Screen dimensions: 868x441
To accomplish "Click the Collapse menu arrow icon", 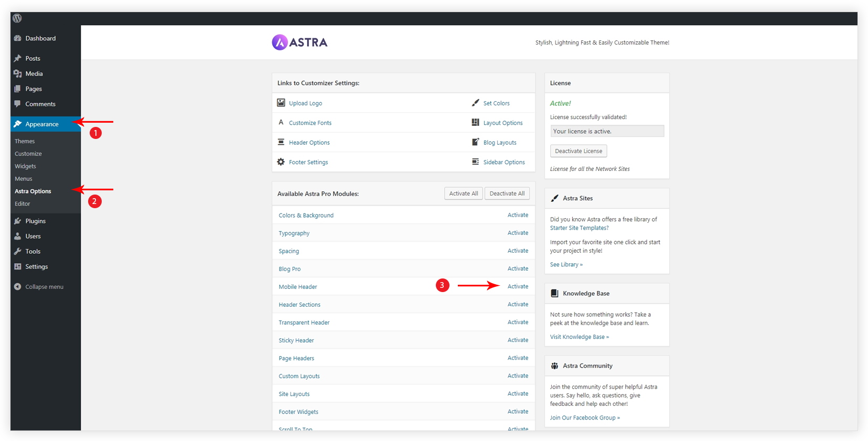I will click(18, 287).
